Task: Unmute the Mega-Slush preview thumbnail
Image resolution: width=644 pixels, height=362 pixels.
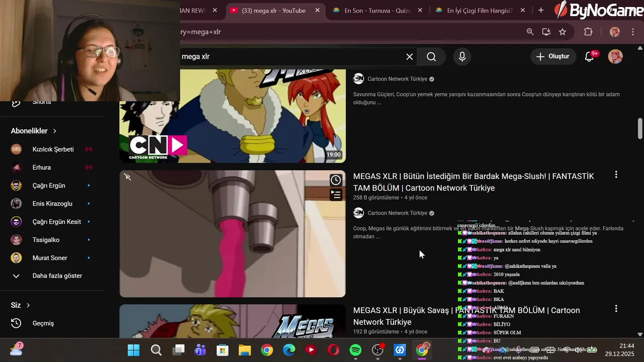Action: pyautogui.click(x=127, y=177)
